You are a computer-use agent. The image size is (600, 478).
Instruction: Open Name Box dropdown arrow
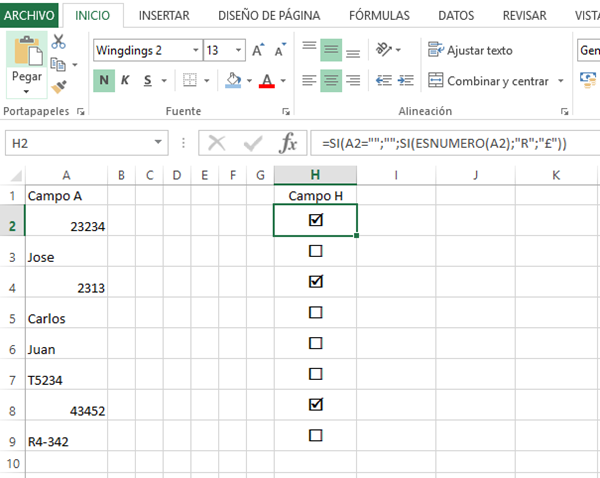(x=158, y=142)
